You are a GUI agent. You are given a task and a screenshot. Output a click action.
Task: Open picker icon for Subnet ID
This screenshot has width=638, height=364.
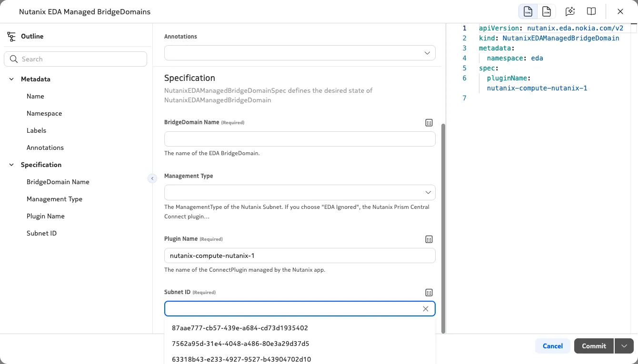(x=429, y=293)
